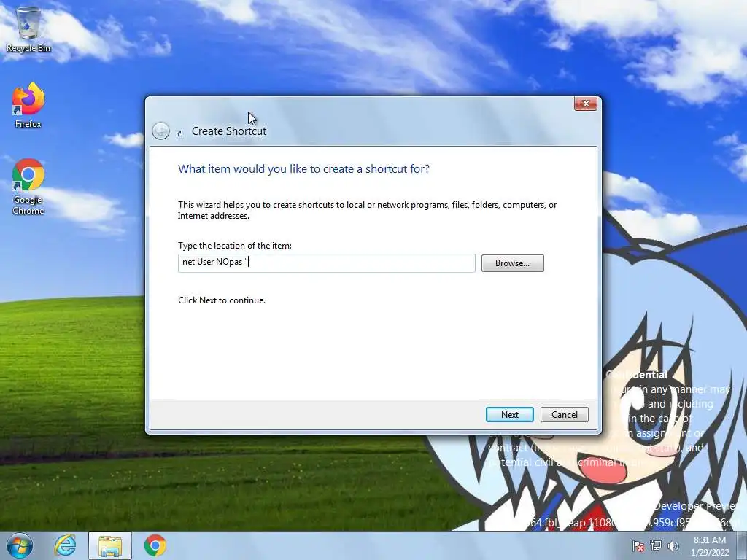This screenshot has height=560, width=747.
Task: Click the small shortcut icon beside Create Shortcut
Action: point(179,133)
